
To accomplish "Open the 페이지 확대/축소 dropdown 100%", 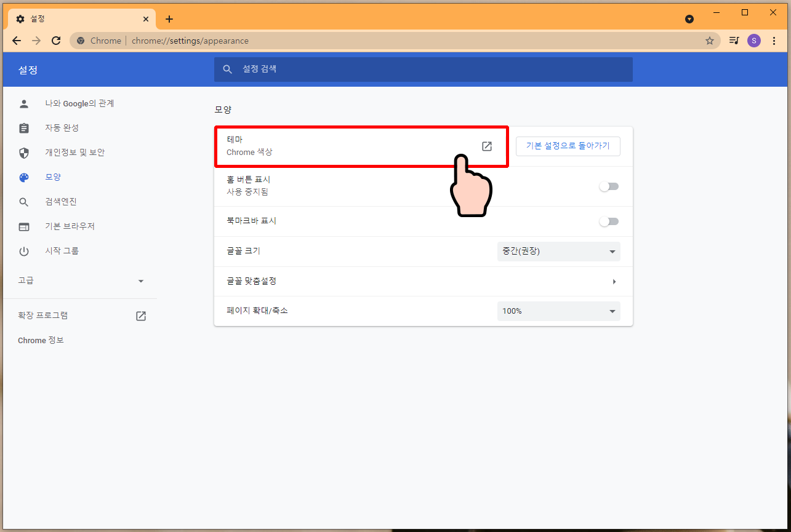I will click(x=559, y=311).
